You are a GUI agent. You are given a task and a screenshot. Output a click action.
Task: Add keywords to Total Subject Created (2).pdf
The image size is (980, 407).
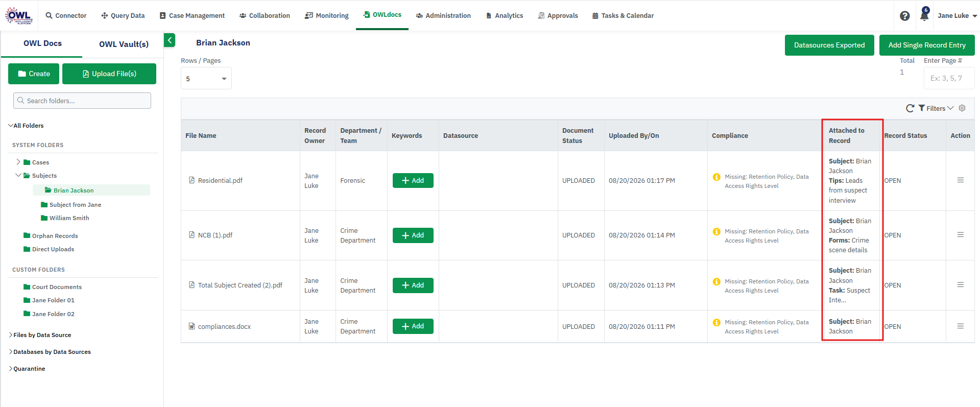coord(413,285)
